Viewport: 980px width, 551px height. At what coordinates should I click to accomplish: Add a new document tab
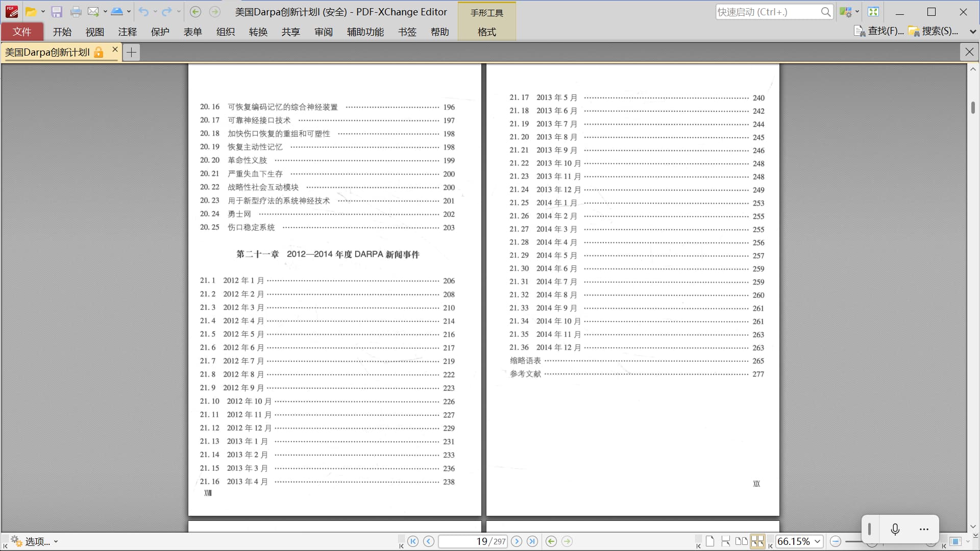click(x=131, y=52)
